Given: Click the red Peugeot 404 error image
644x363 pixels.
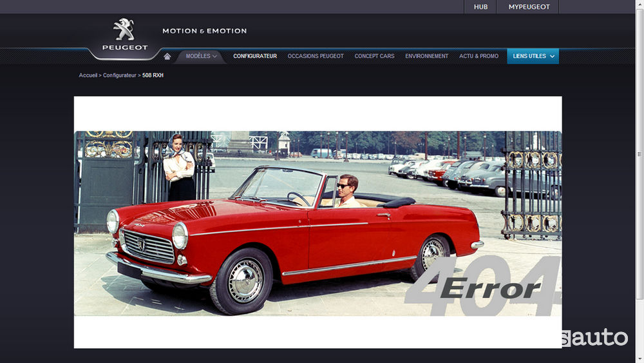Looking at the screenshot, I should 317,223.
